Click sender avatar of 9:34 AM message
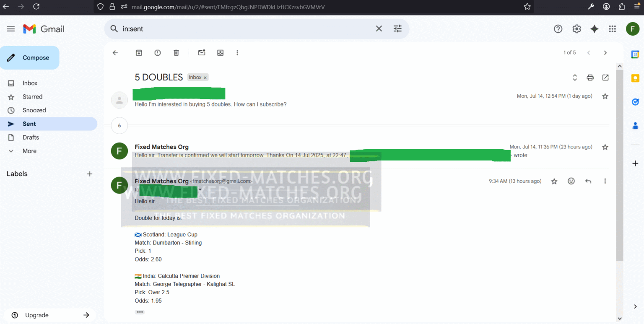Screen dimensions: 644x324 tap(119, 185)
